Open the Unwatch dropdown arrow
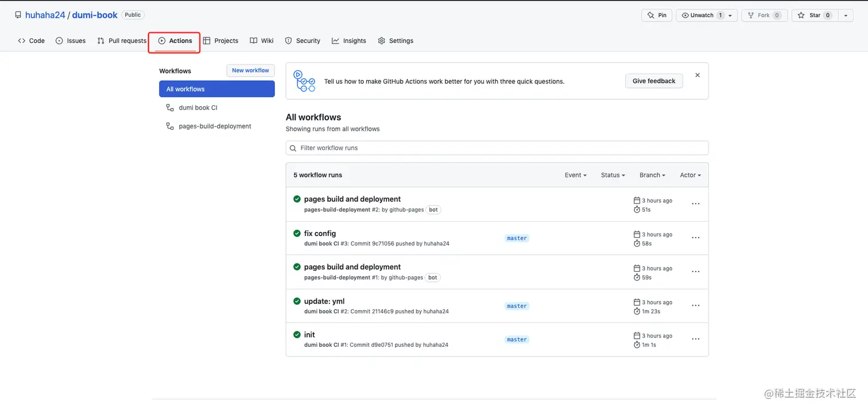The height and width of the screenshot is (411, 868). [730, 15]
